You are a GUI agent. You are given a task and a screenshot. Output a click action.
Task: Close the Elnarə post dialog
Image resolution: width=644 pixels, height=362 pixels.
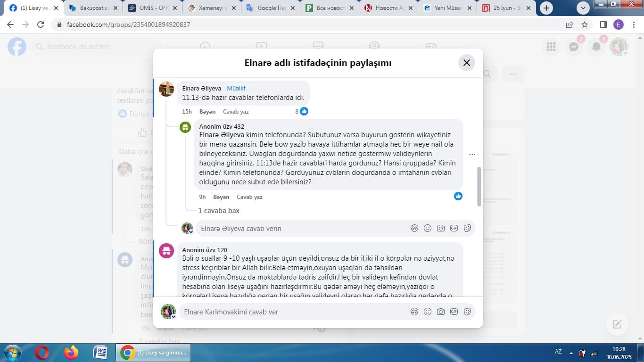467,63
